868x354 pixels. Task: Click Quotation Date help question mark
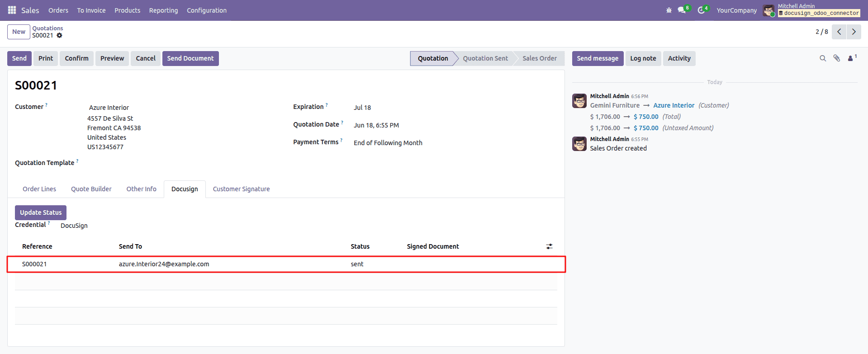(342, 123)
